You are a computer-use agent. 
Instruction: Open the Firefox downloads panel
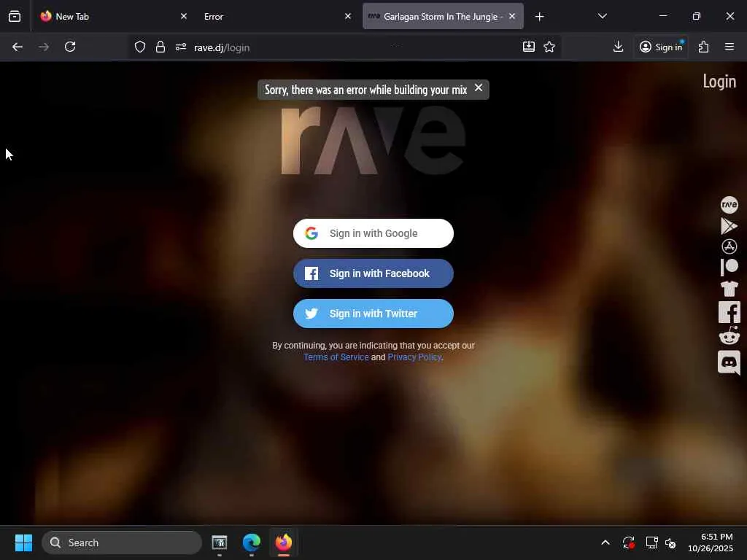[619, 47]
